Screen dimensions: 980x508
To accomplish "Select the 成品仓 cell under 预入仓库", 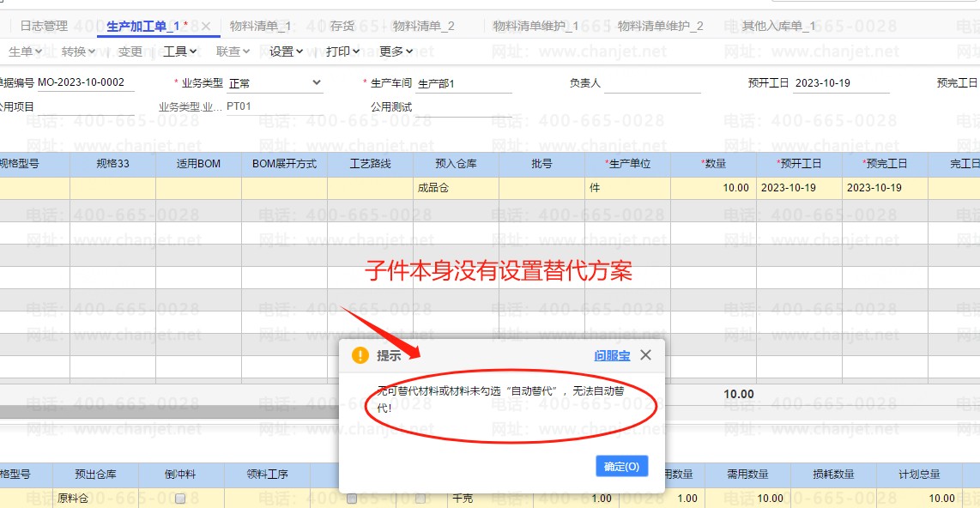I will pos(455,188).
